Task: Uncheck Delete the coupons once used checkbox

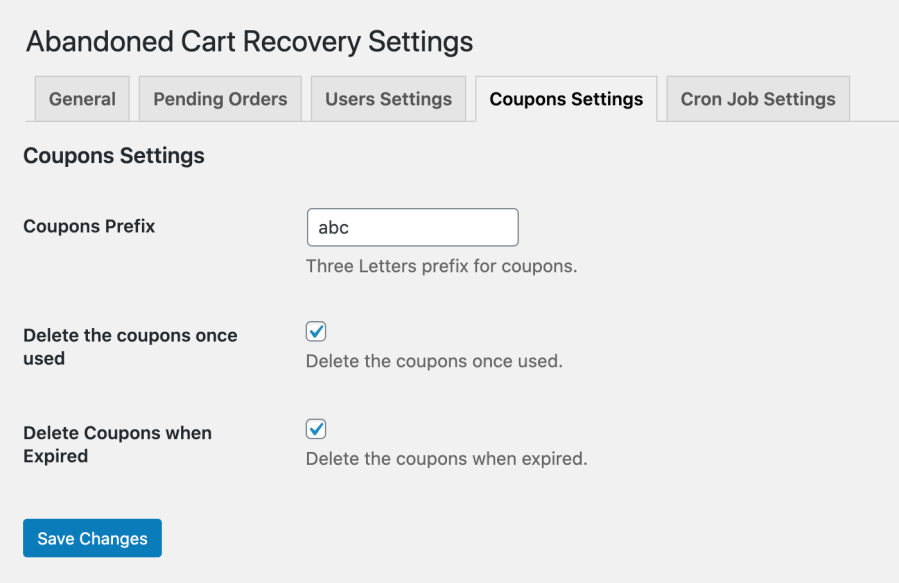Action: coord(316,331)
